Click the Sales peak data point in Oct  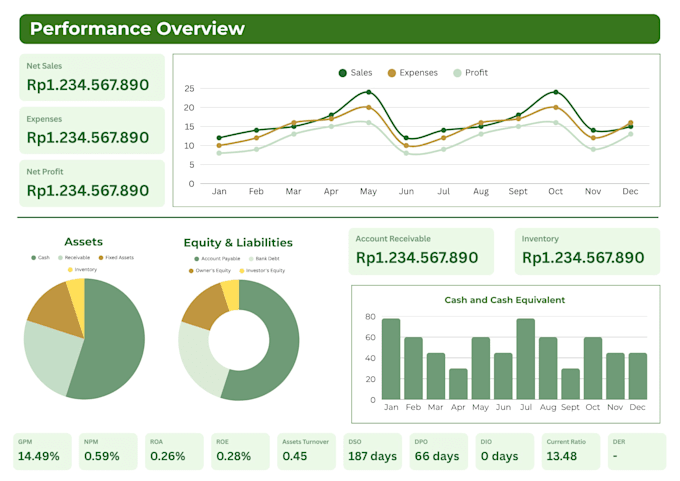[x=556, y=92]
